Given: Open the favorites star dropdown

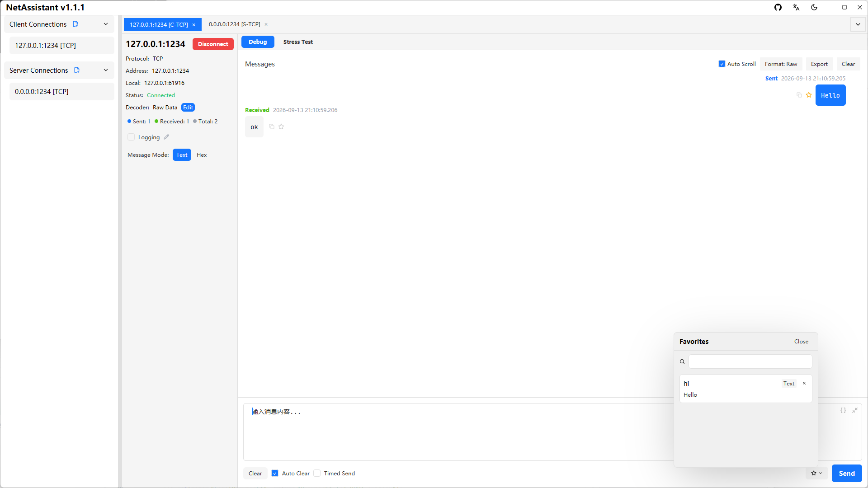Looking at the screenshot, I should coord(816,473).
